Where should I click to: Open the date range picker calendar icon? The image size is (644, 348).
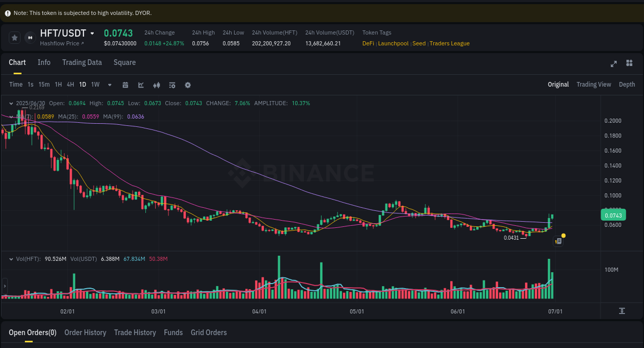(125, 85)
